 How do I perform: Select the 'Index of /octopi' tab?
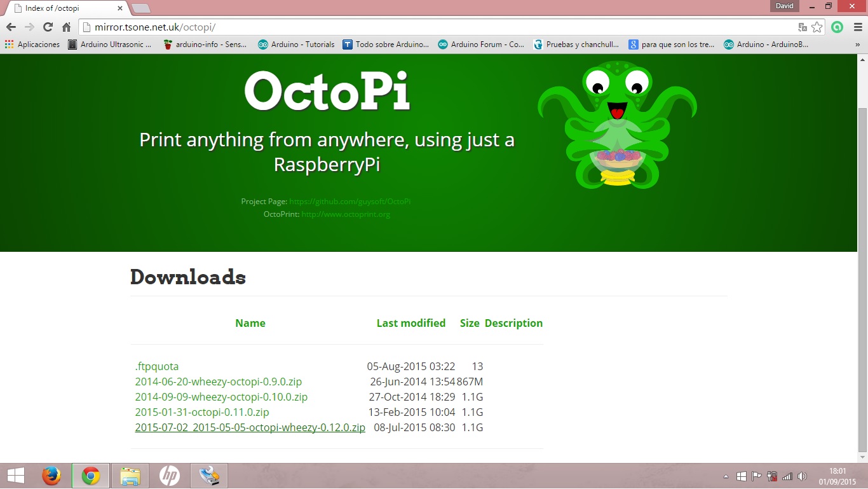point(67,8)
